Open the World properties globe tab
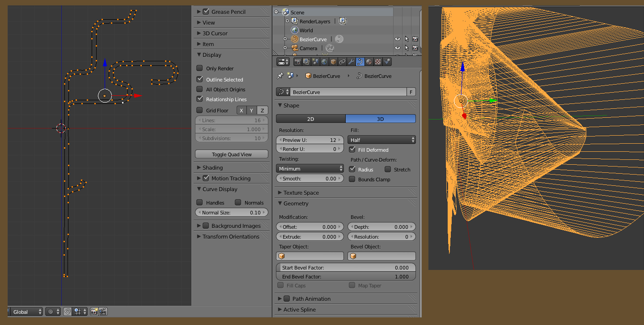644x325 pixels. tap(324, 62)
